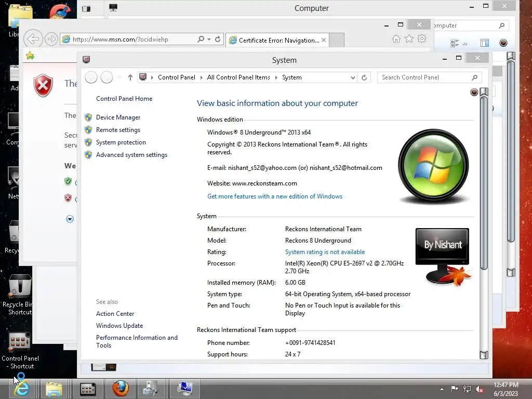Select the Certificate Error: Navigation tab

click(277, 41)
